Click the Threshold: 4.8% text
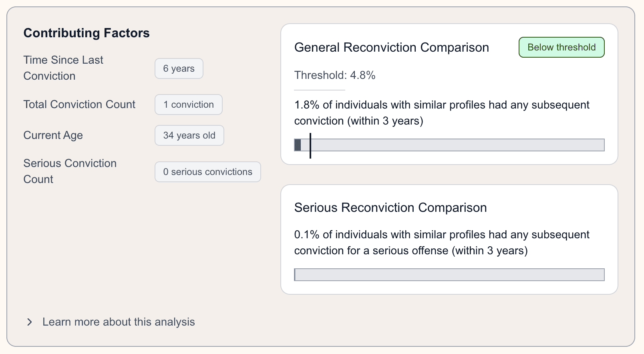Image resolution: width=644 pixels, height=354 pixels. [334, 75]
